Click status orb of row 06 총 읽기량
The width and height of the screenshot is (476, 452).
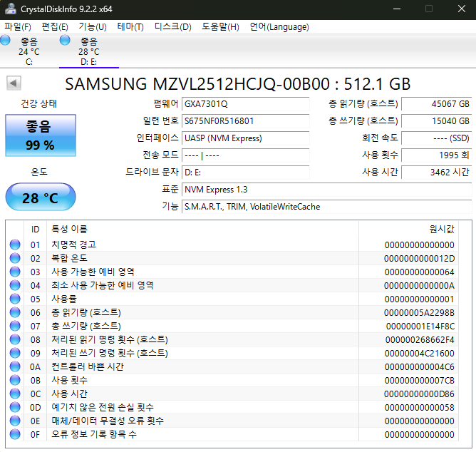(15, 312)
